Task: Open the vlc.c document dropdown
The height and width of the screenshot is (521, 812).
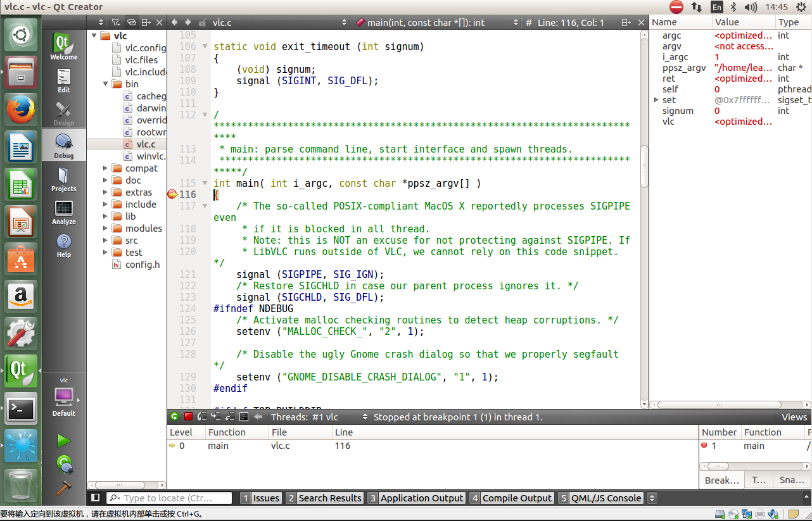Action: [x=279, y=22]
